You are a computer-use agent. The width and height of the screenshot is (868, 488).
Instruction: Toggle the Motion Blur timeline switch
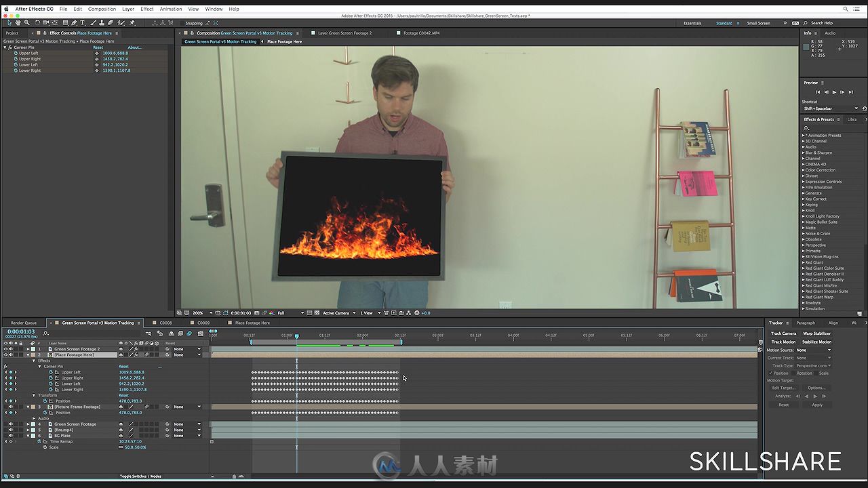(189, 333)
